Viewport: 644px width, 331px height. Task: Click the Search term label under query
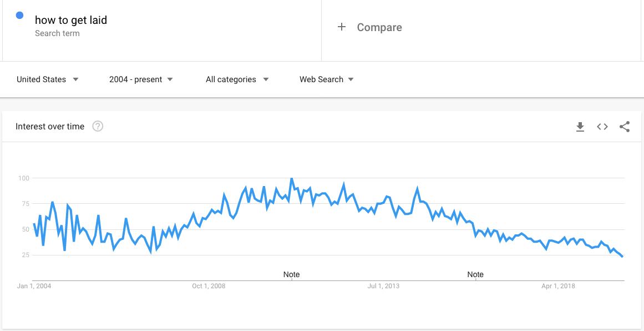point(57,33)
